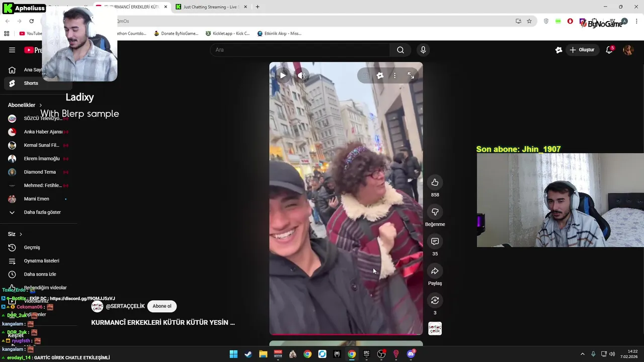Image resolution: width=644 pixels, height=362 pixels.
Task: Open the Kicklet.app bookmark
Action: tap(227, 34)
